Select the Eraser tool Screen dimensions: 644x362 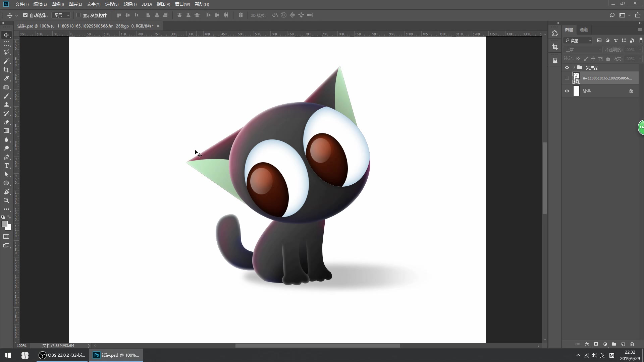pos(6,122)
